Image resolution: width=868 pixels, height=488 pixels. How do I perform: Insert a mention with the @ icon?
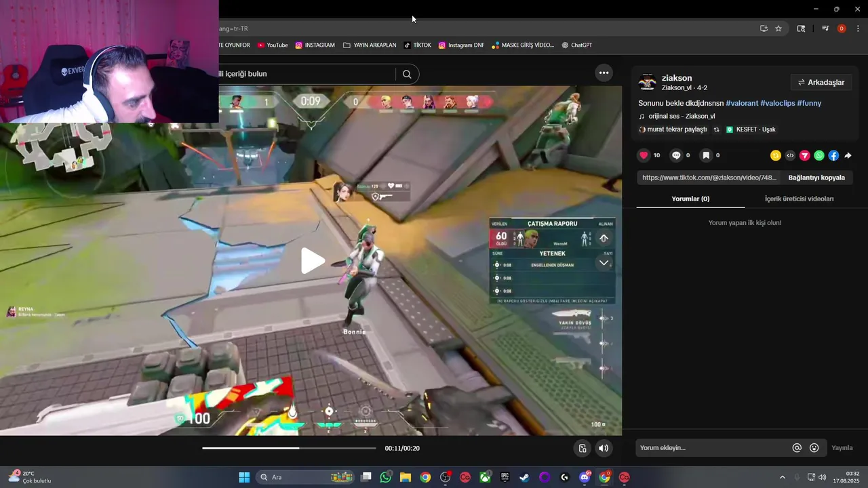(x=797, y=447)
